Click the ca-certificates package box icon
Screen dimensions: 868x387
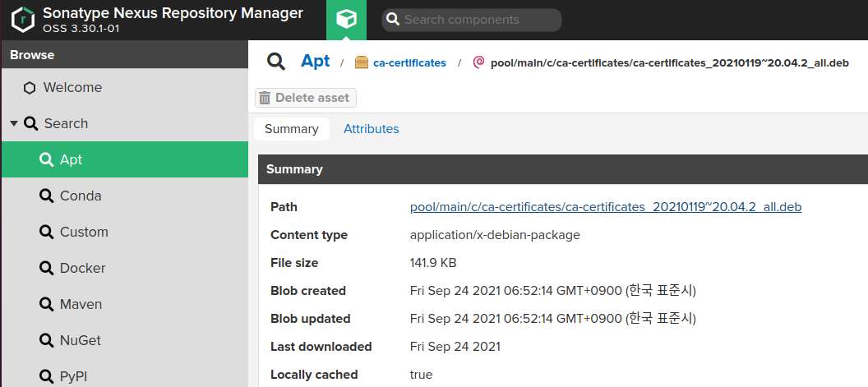point(362,62)
